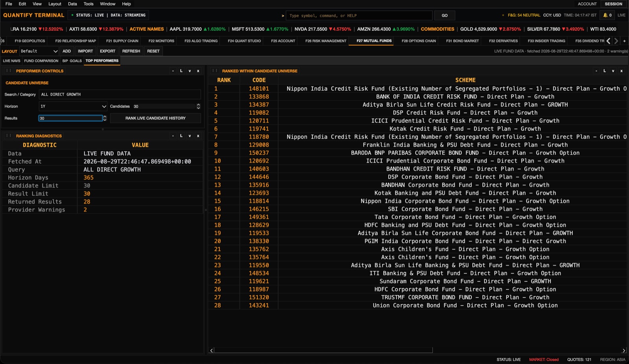Switch to the SIP Goals sub-tab
Screen dimensions: 629x364
click(72, 61)
